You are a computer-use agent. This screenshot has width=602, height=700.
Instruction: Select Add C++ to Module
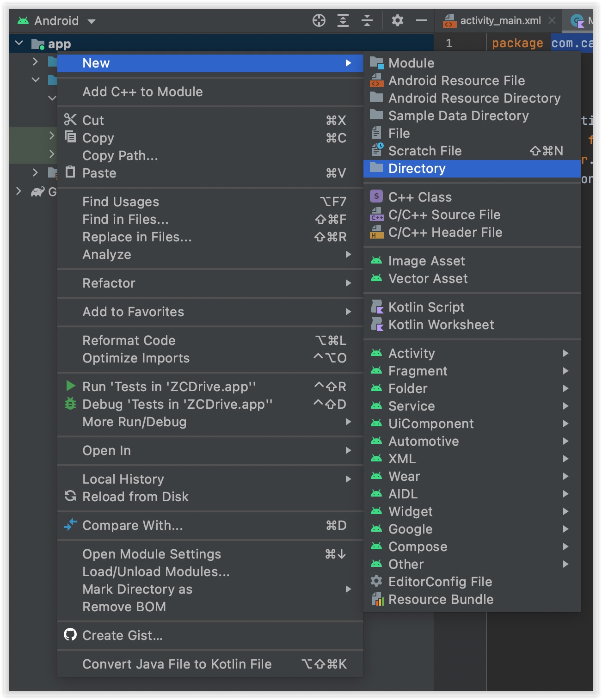[142, 92]
